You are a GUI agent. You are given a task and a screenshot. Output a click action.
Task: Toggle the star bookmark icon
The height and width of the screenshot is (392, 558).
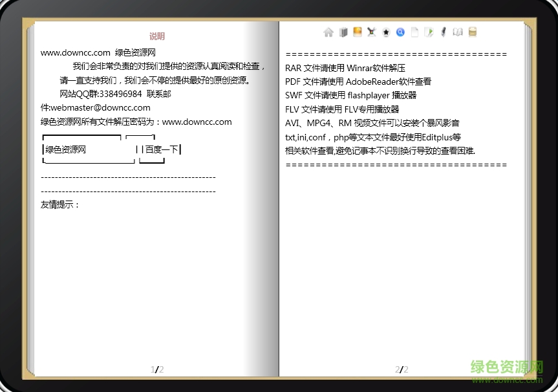tap(385, 32)
